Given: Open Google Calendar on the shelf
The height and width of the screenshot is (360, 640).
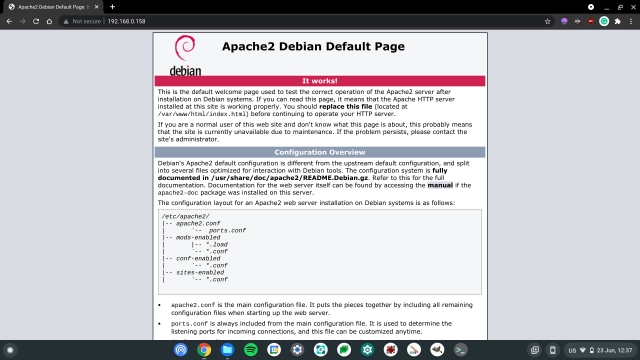Looking at the screenshot, I should pyautogui.click(x=274, y=350).
